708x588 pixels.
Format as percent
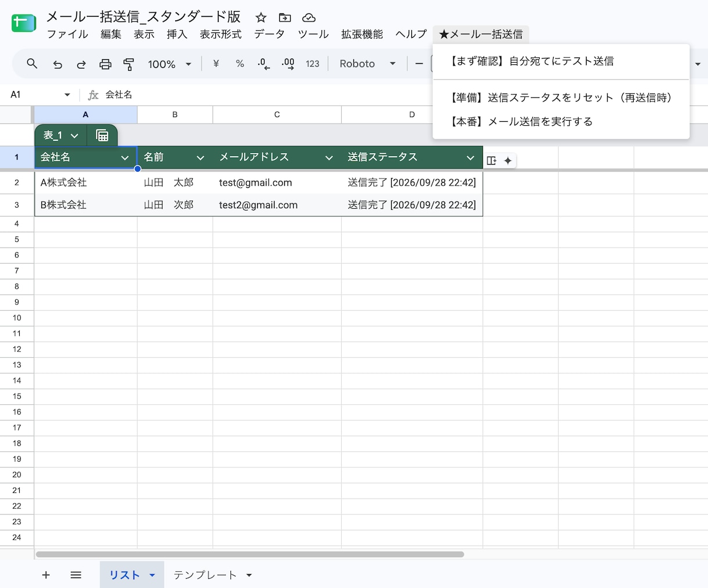(x=240, y=64)
